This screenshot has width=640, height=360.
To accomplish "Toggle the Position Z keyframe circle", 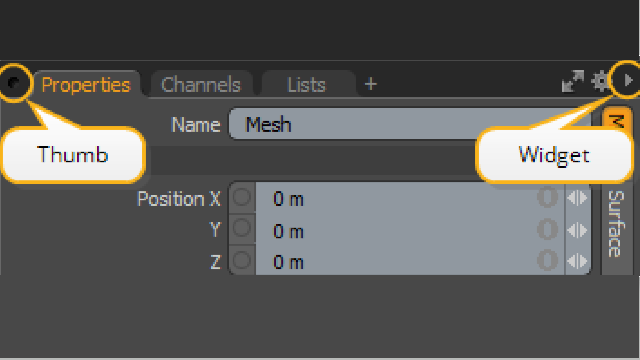I will click(x=242, y=260).
